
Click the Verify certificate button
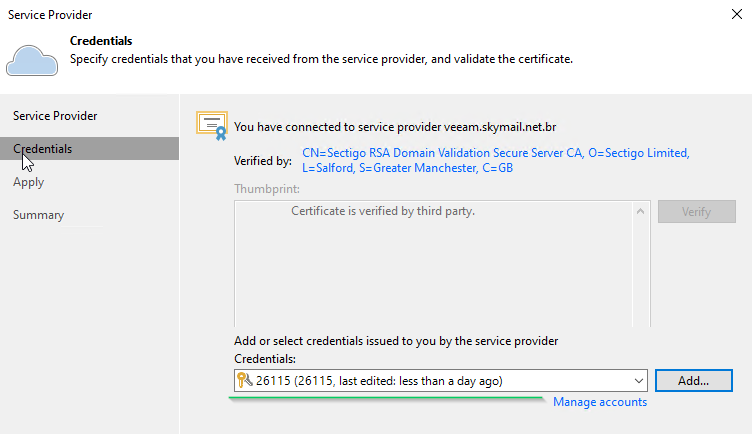tap(696, 211)
